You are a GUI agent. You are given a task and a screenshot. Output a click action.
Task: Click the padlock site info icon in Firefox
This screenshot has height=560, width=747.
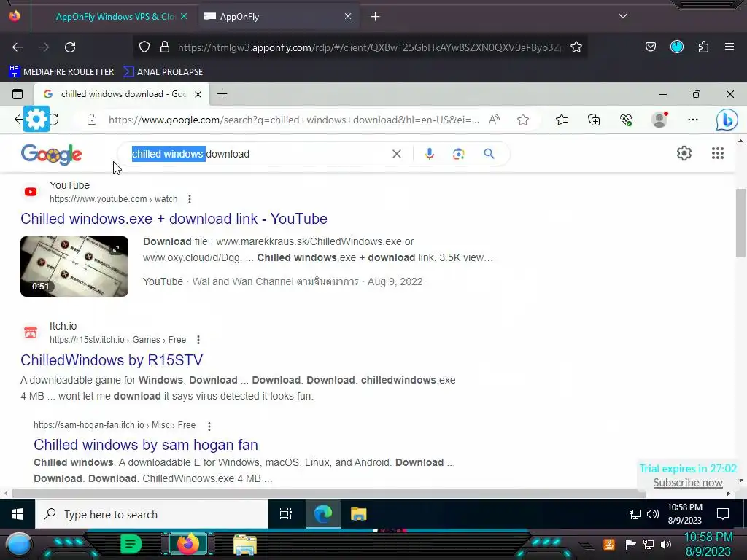[165, 47]
